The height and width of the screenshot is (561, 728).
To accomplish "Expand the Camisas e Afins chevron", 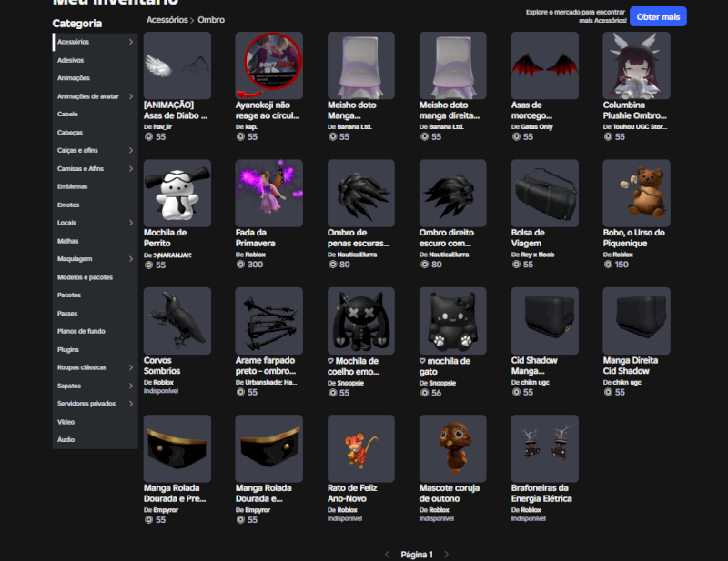I will point(131,168).
